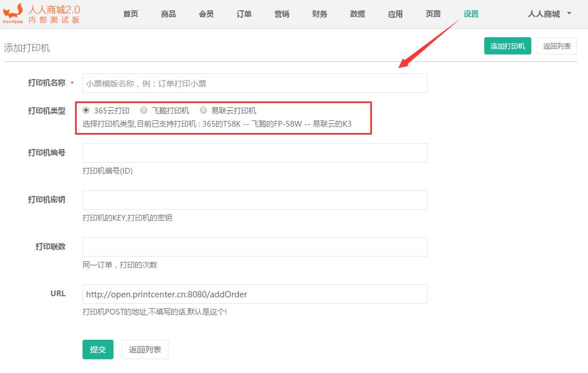Click the URL input field

255,294
